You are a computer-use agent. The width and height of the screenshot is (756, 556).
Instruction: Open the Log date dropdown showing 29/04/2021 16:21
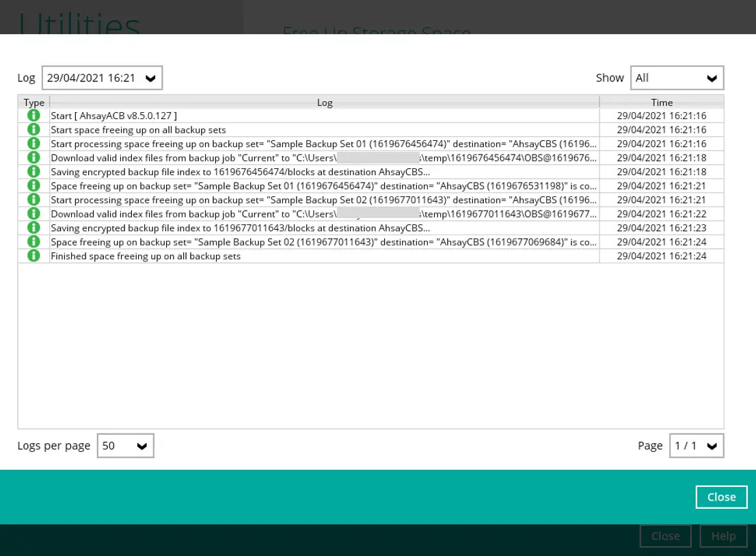coord(102,78)
